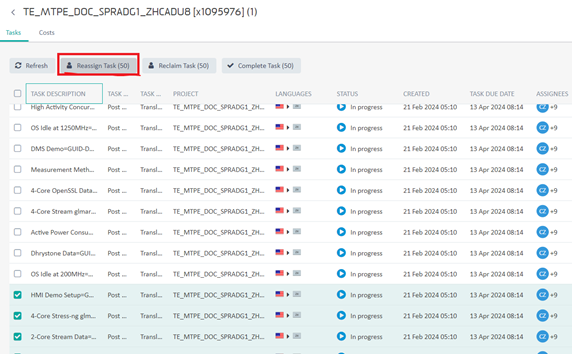Image resolution: width=578 pixels, height=361 pixels.
Task: Switch to the Tasks tab
Action: coord(14,32)
